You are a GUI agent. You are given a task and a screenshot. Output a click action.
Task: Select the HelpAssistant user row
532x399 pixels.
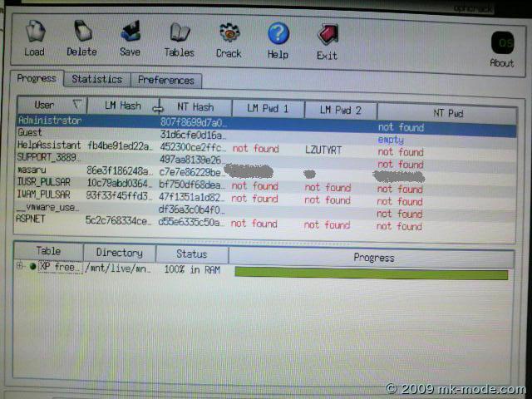point(50,145)
